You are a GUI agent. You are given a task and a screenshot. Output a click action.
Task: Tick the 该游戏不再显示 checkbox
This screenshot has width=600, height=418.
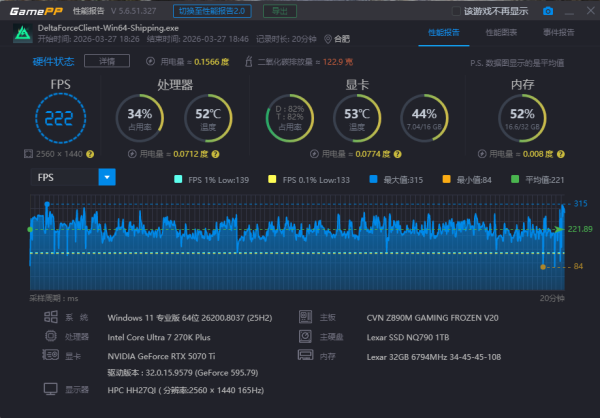coord(456,11)
